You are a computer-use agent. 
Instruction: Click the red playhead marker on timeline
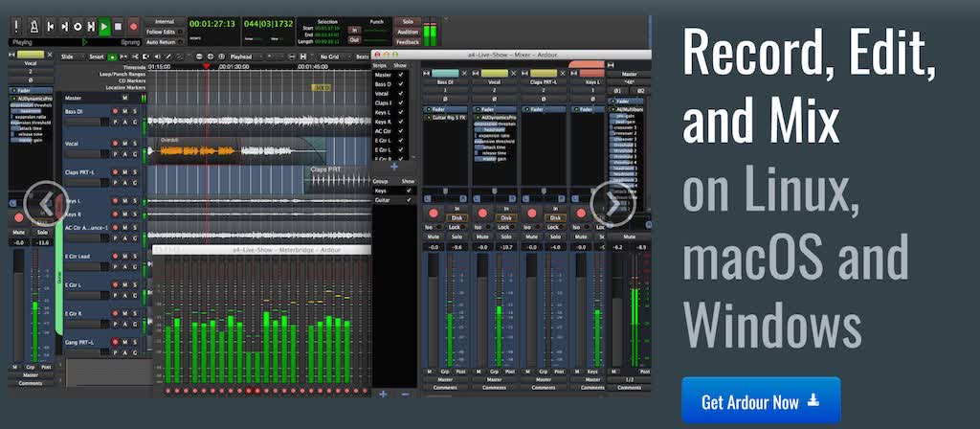(207, 66)
